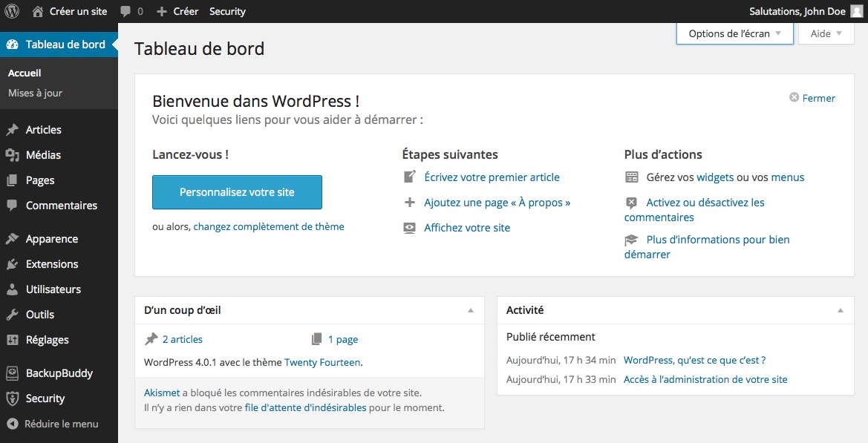Image resolution: width=868 pixels, height=443 pixels.
Task: Click the Outils wrench icon
Action: (12, 315)
